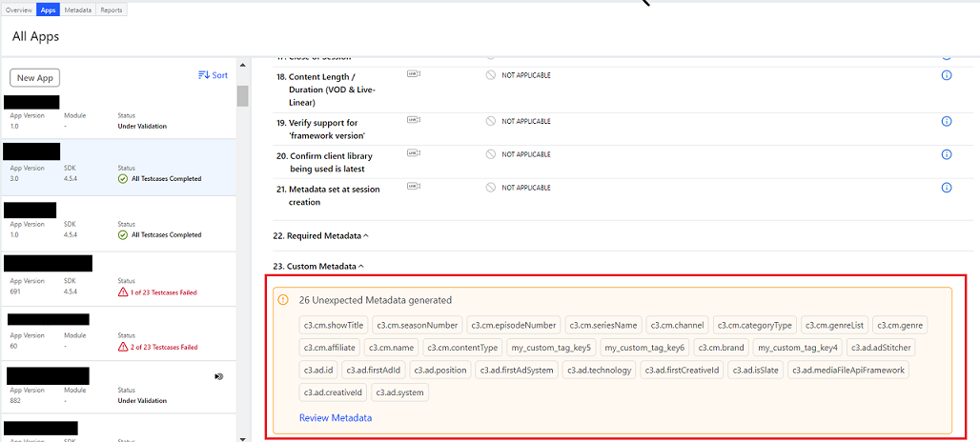Image resolution: width=980 pixels, height=442 pixels.
Task: Click info icon for framework version row
Action: click(947, 122)
